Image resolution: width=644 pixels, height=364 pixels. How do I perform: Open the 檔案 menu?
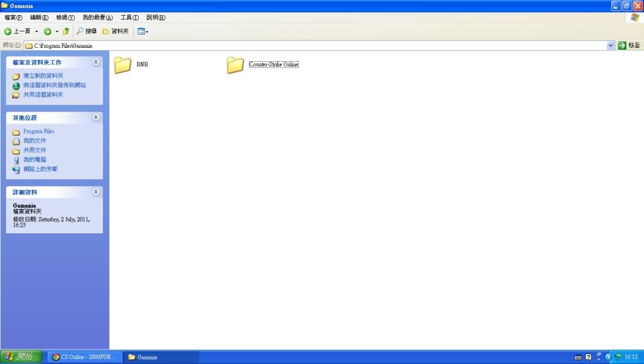tap(13, 17)
